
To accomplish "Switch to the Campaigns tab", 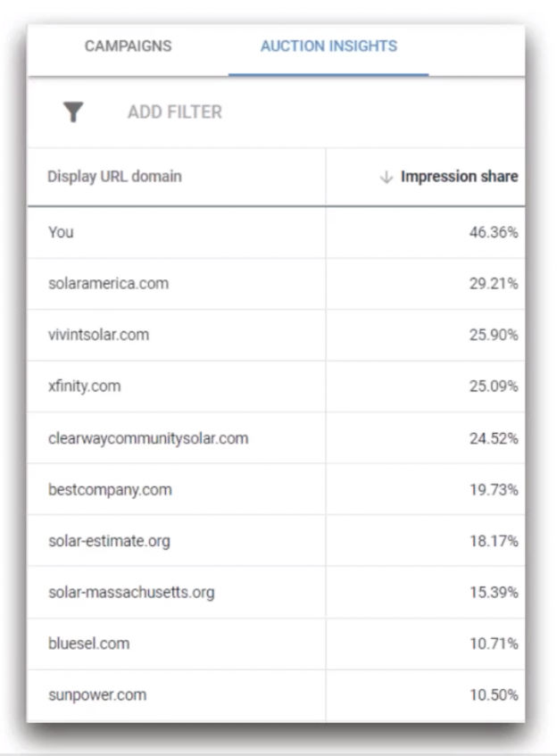I will click(128, 46).
